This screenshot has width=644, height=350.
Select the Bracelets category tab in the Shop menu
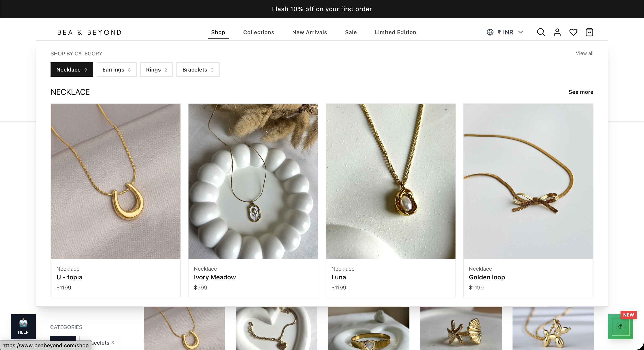tap(198, 70)
